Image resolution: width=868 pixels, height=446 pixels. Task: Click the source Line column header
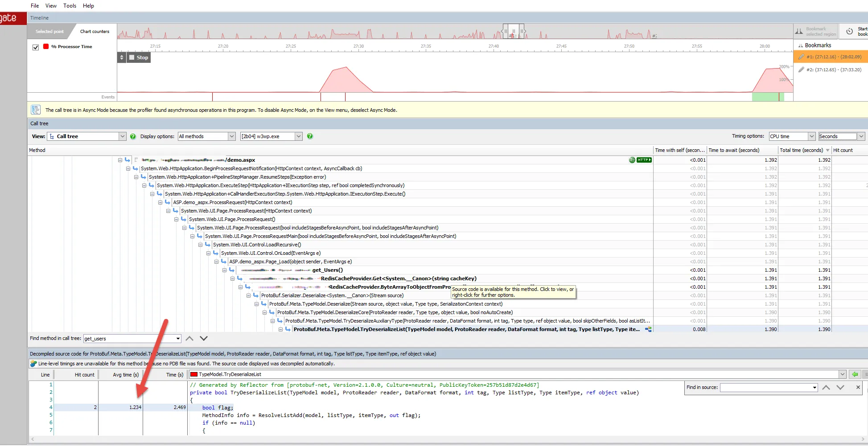pos(41,375)
